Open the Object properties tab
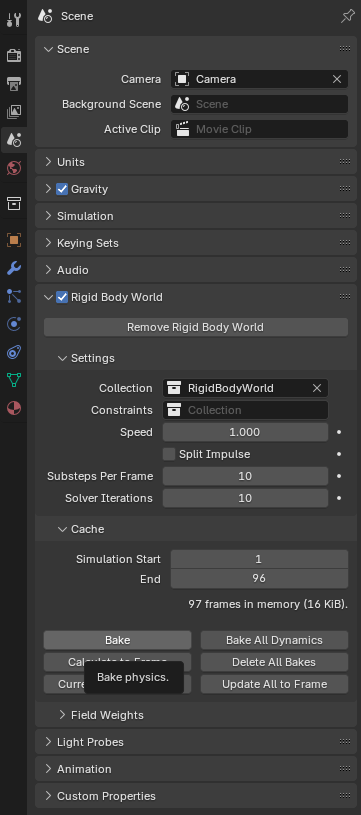 click(14, 240)
